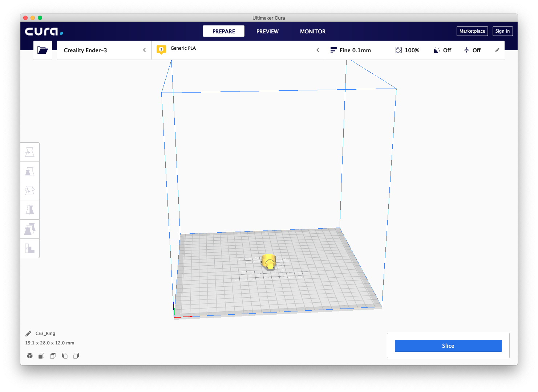Click the Sign in button

502,31
